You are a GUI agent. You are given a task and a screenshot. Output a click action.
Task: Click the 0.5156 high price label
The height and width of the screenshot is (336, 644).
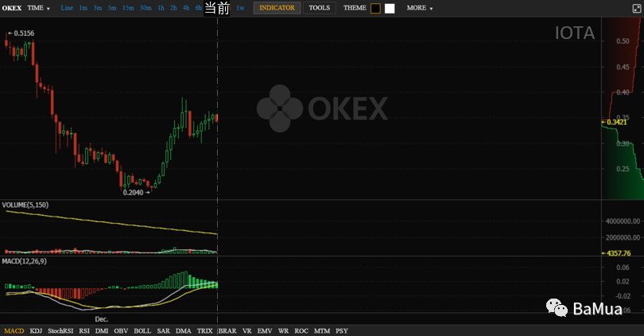click(x=24, y=33)
